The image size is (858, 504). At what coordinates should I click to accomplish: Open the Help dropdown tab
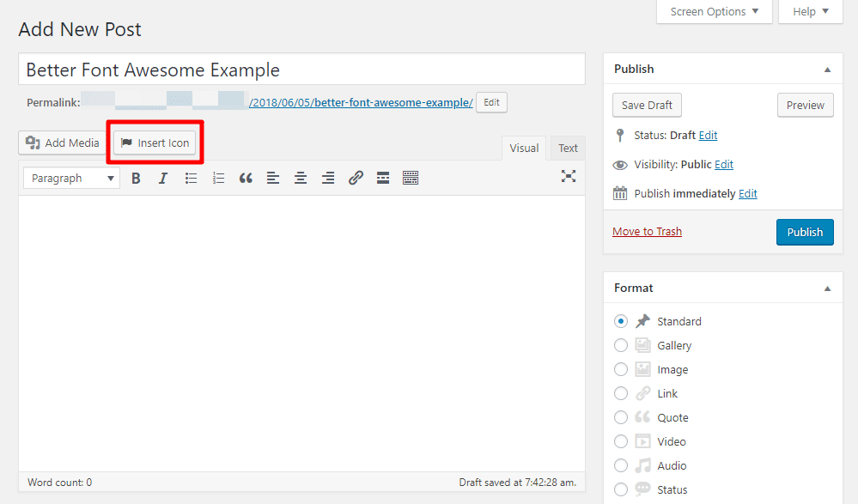pyautogui.click(x=811, y=11)
